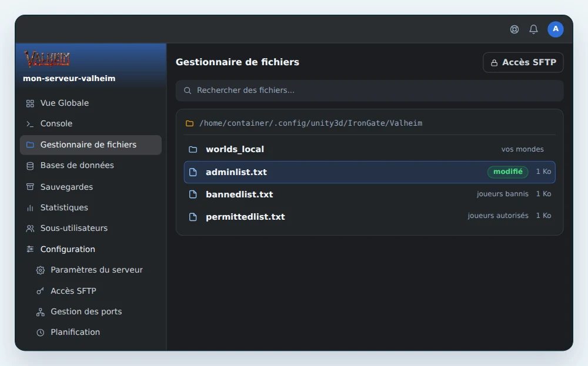Screen dimensions: 588x366
Task: Collapse the Configuration section
Action: tap(91, 249)
